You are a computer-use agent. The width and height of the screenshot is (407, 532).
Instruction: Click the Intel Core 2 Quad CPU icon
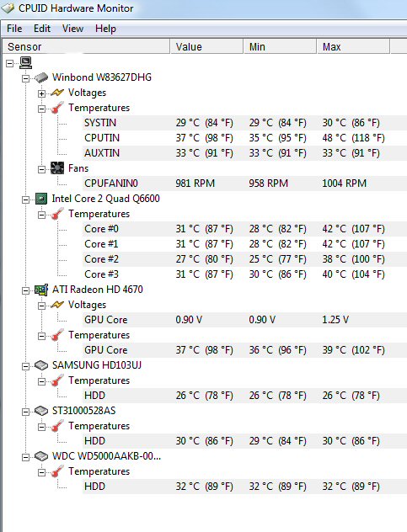pyautogui.click(x=41, y=199)
